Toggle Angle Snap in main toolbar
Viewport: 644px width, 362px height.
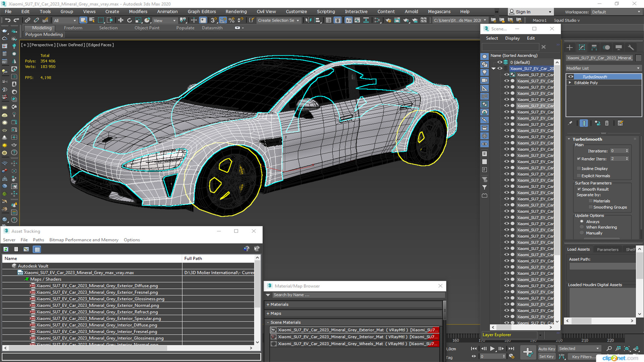(223, 20)
